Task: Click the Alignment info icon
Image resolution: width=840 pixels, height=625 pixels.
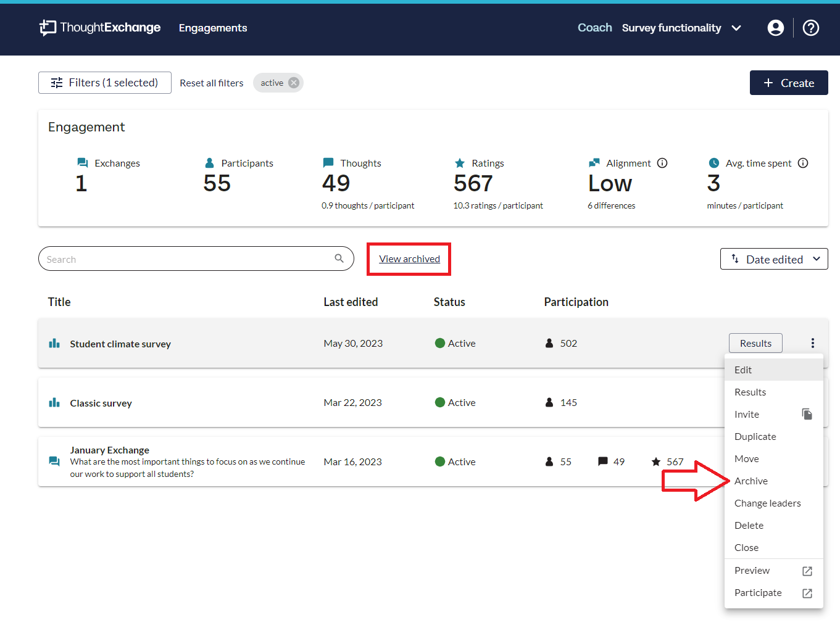Action: pyautogui.click(x=662, y=163)
